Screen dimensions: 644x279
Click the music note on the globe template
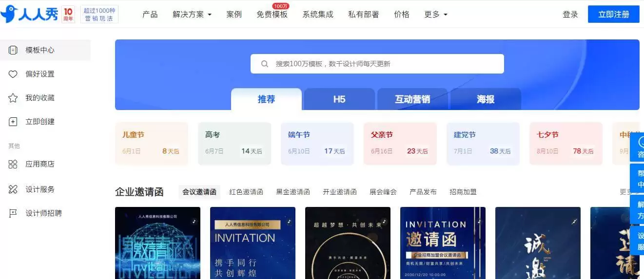[x=194, y=221]
